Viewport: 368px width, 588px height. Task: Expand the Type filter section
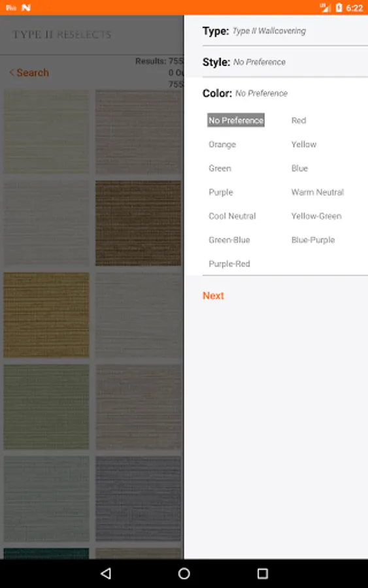(x=285, y=31)
